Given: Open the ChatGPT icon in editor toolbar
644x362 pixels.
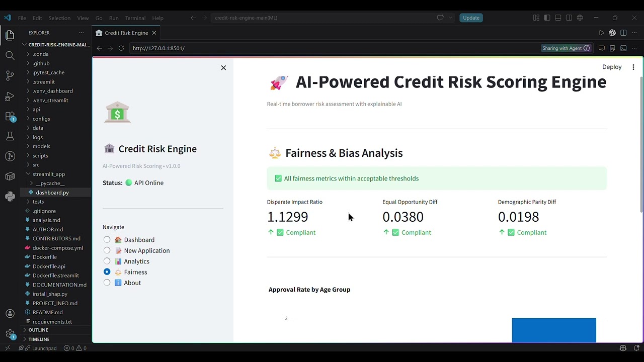Looking at the screenshot, I should [x=612, y=33].
